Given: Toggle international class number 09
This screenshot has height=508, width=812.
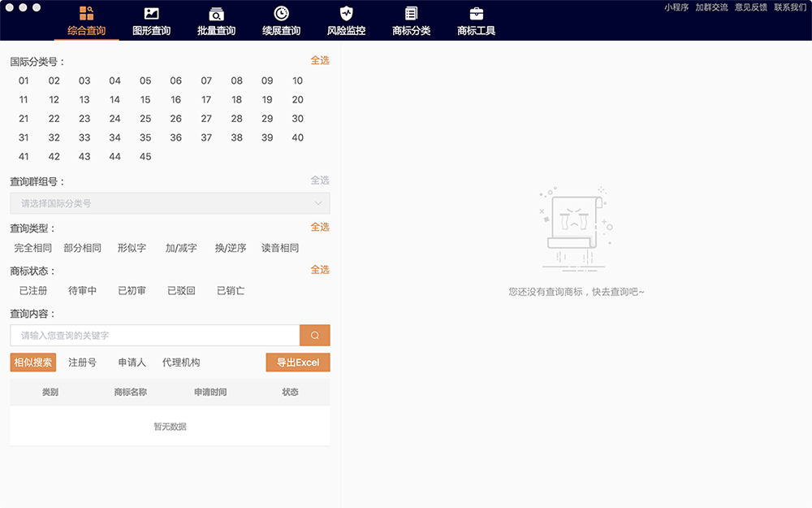Looking at the screenshot, I should coord(267,80).
